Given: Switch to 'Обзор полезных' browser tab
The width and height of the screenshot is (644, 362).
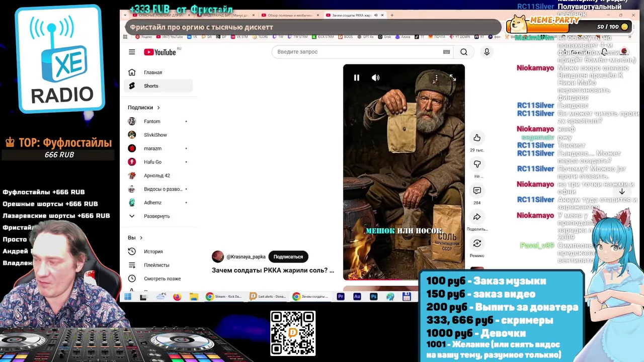Looking at the screenshot, I should coord(289,15).
